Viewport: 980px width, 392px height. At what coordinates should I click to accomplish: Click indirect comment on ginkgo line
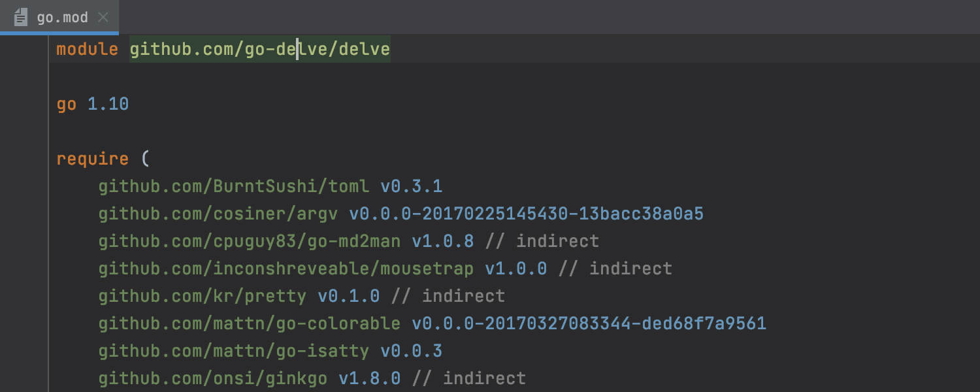click(x=469, y=378)
